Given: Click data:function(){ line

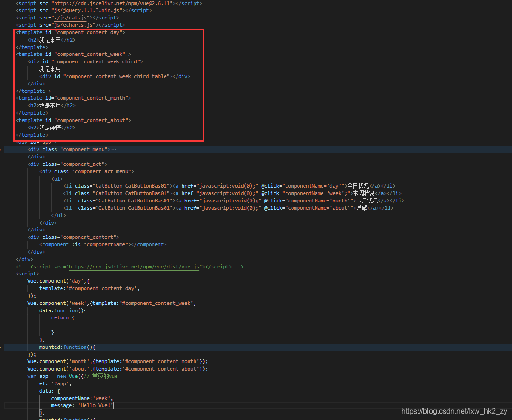Looking at the screenshot, I should point(63,310).
